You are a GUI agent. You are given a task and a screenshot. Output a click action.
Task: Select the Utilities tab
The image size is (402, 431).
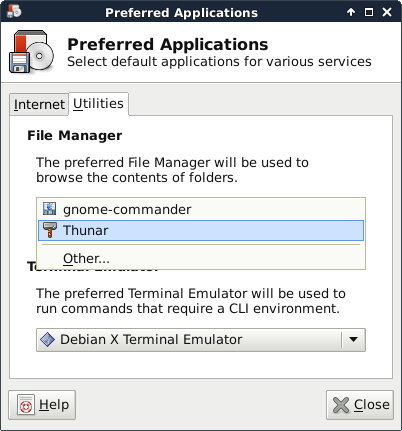pyautogui.click(x=98, y=104)
